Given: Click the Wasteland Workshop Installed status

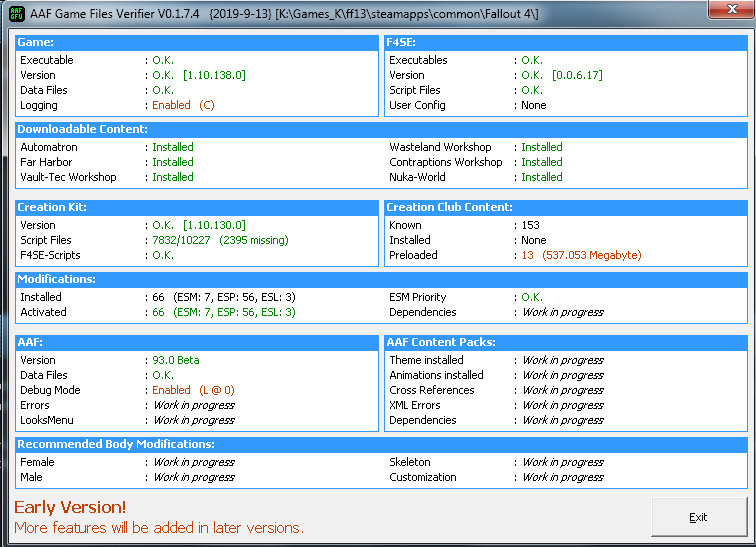Looking at the screenshot, I should point(541,147).
